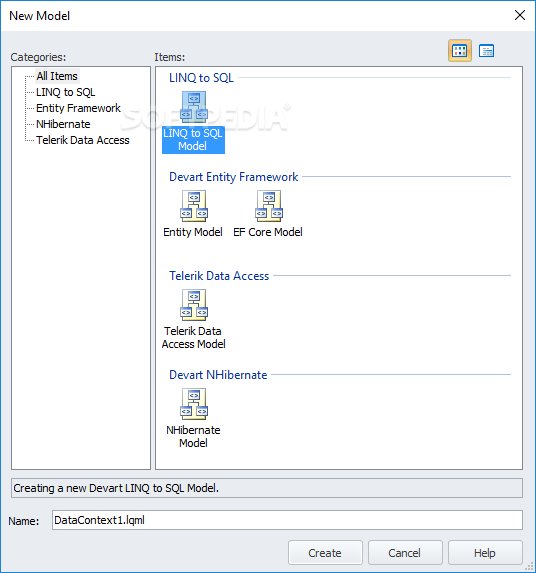This screenshot has width=536, height=573.
Task: Click the Entity Model label text
Action: (193, 232)
